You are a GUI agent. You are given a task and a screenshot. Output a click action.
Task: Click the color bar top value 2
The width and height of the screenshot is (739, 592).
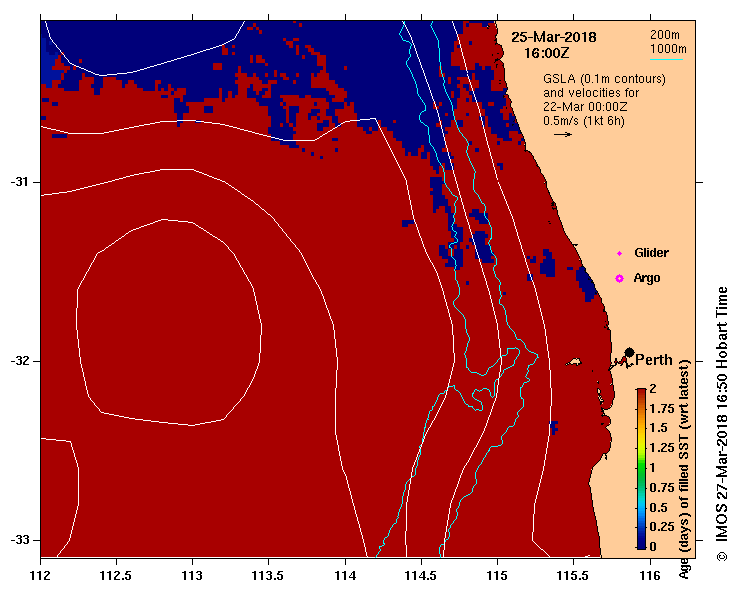tap(653, 389)
